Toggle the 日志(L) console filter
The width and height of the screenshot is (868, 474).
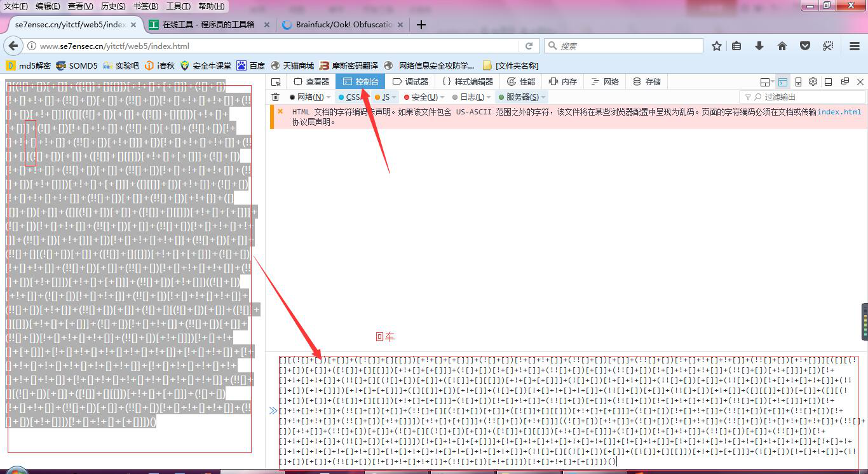pyautogui.click(x=468, y=97)
